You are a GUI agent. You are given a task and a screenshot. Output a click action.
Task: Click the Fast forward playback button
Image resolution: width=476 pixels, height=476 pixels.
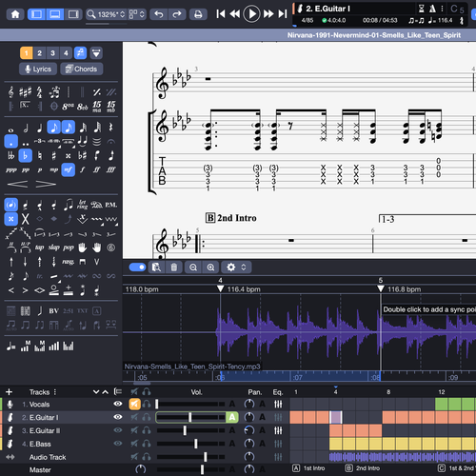pos(268,13)
